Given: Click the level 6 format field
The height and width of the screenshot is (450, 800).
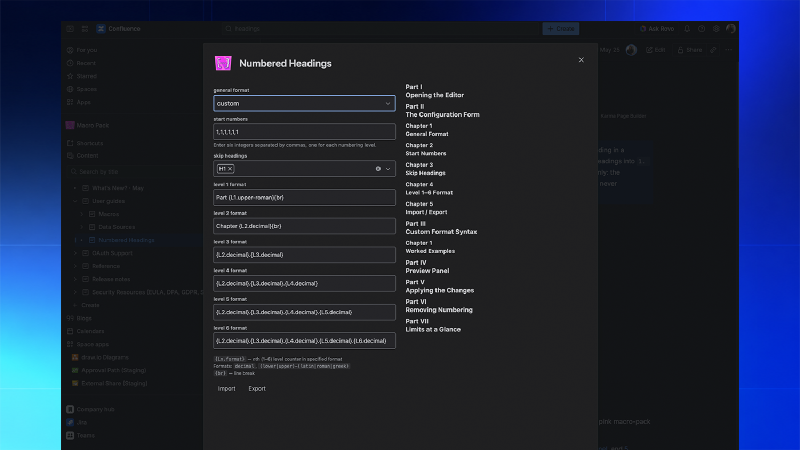Looking at the screenshot, I should pyautogui.click(x=304, y=341).
